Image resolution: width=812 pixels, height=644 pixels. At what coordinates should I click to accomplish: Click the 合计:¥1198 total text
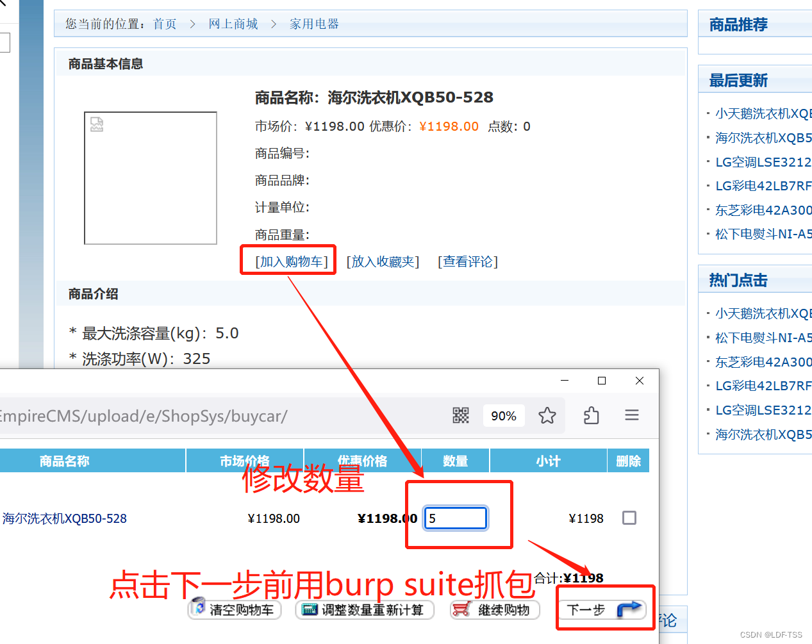(569, 578)
